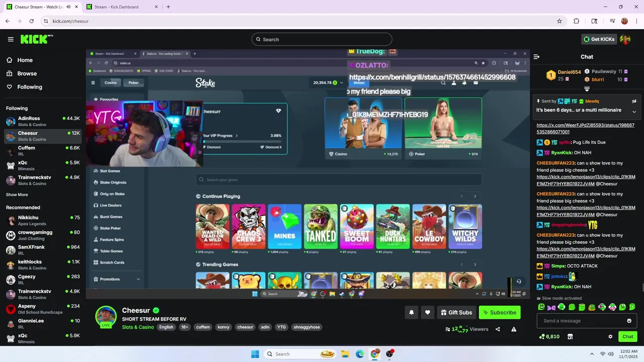Open File Explorer from taskbar
Image resolution: width=644 pixels, height=362 pixels.
coord(345,354)
